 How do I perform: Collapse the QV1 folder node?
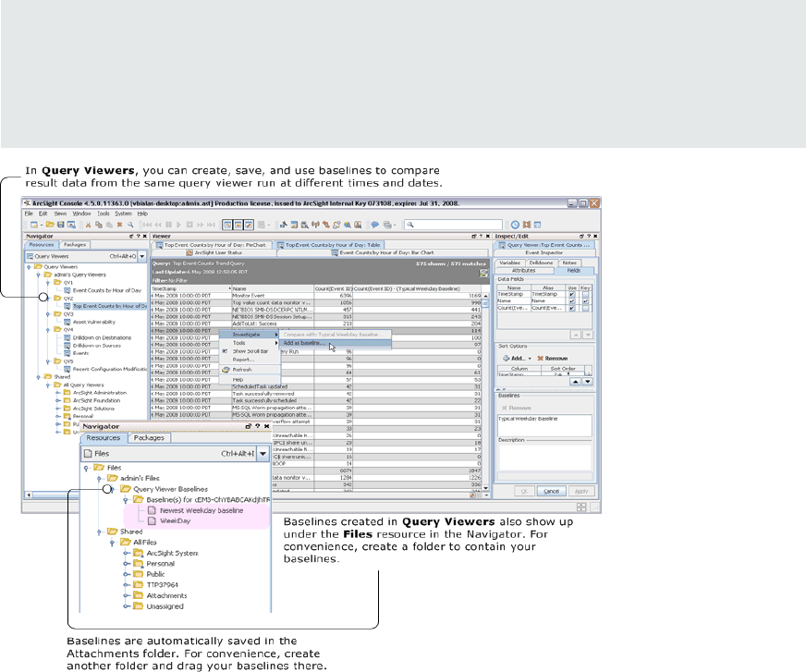pos(48,283)
